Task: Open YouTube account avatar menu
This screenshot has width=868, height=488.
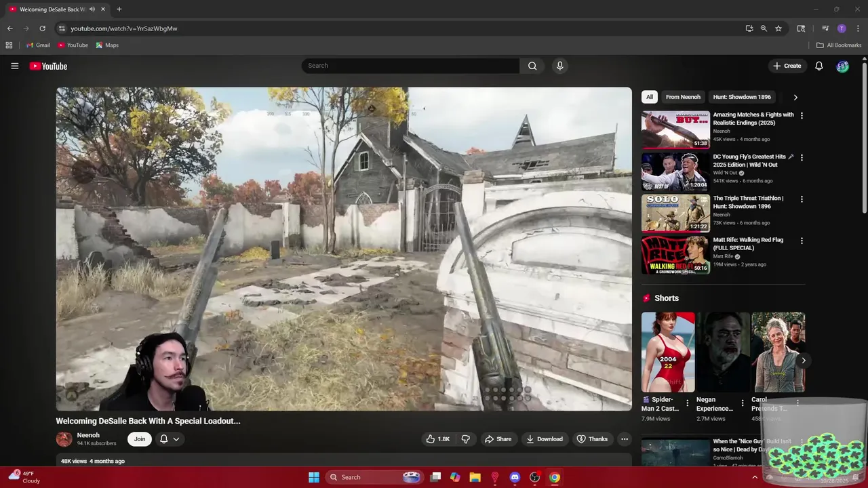Action: 842,66
